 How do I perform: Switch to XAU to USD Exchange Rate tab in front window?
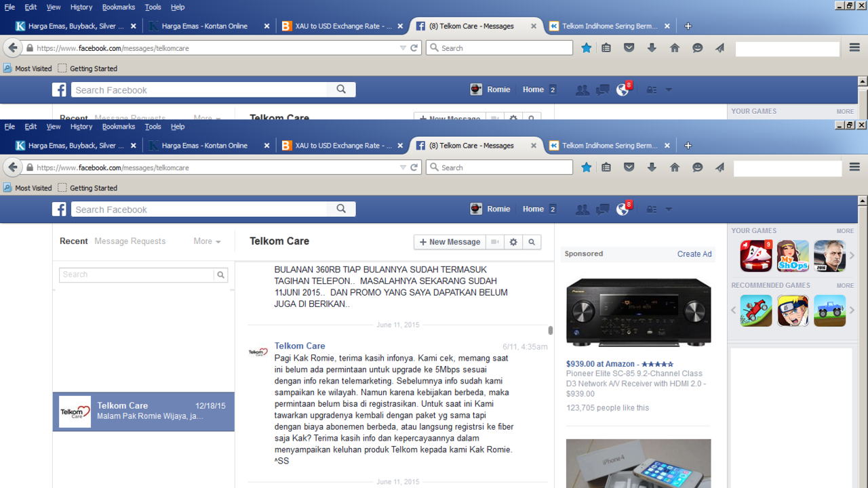342,146
